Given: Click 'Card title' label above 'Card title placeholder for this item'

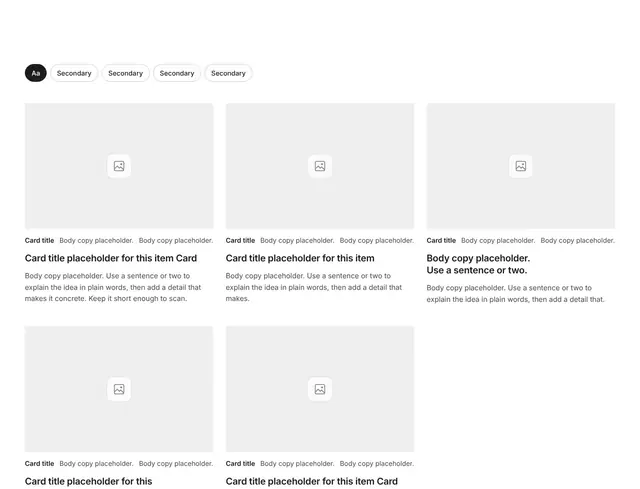Looking at the screenshot, I should point(240,240).
